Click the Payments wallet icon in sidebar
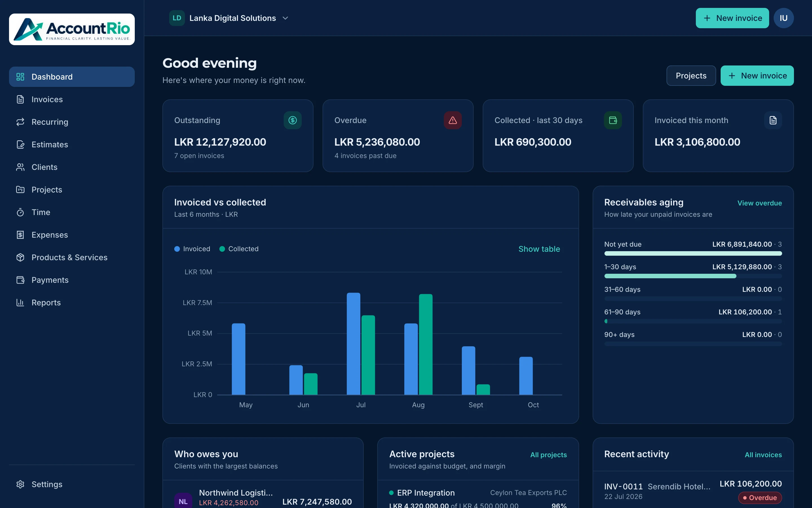The image size is (812, 508). [20, 280]
